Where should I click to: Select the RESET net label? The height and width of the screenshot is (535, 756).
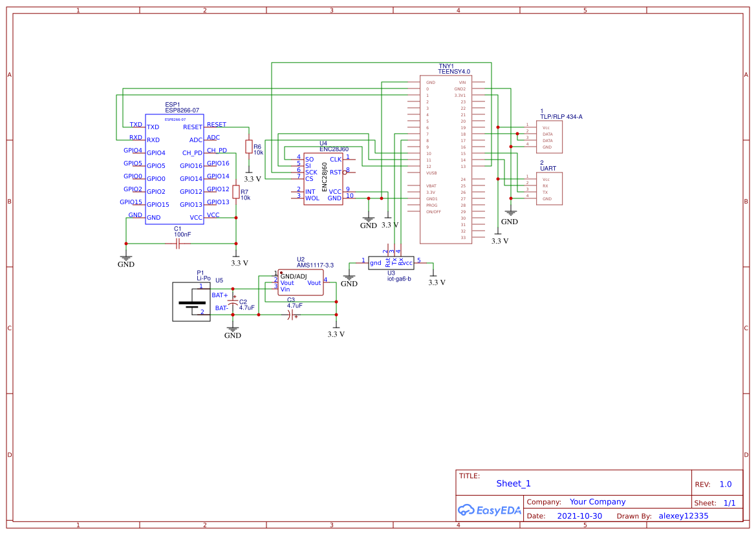(217, 124)
